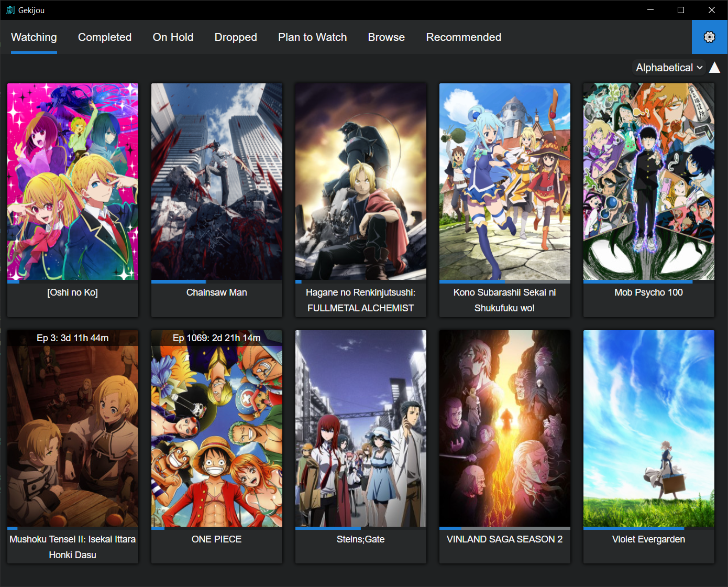
Task: Click the Violet Evergarden title text
Action: [649, 539]
